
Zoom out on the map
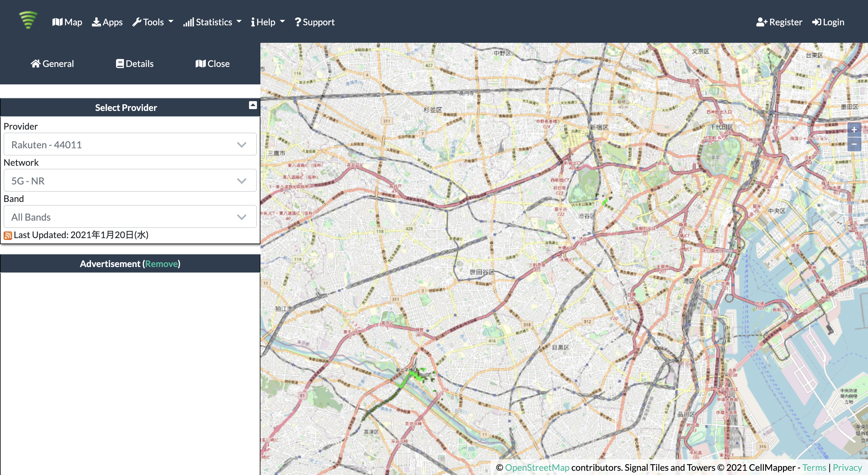(x=854, y=144)
